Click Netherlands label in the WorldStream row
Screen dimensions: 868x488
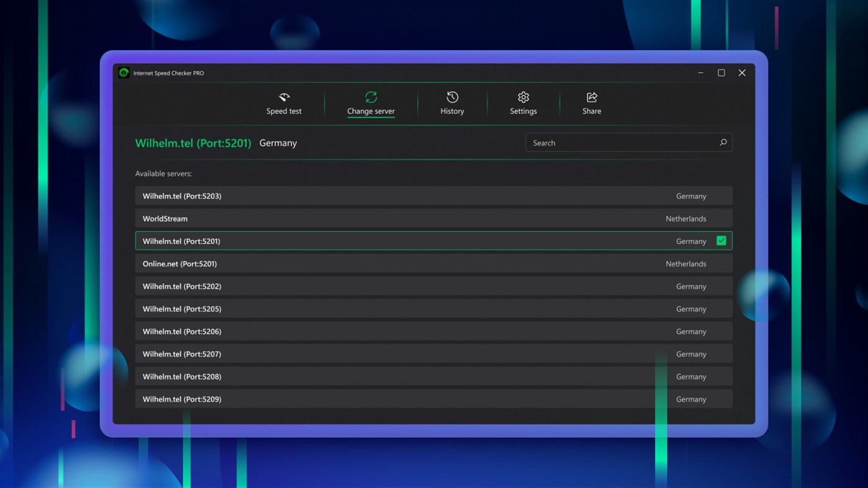point(686,219)
